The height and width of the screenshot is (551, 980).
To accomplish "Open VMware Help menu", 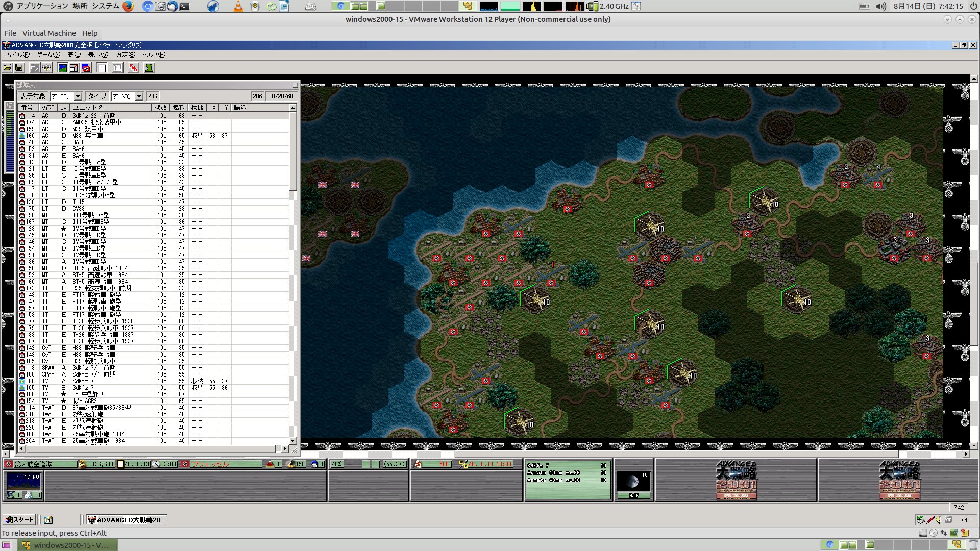I will point(90,33).
